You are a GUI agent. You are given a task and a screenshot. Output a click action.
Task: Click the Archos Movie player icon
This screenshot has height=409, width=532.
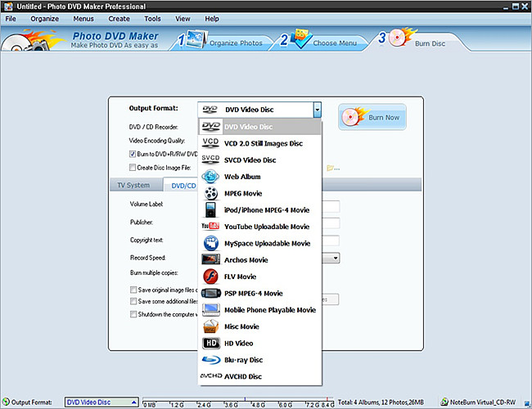coord(210,259)
